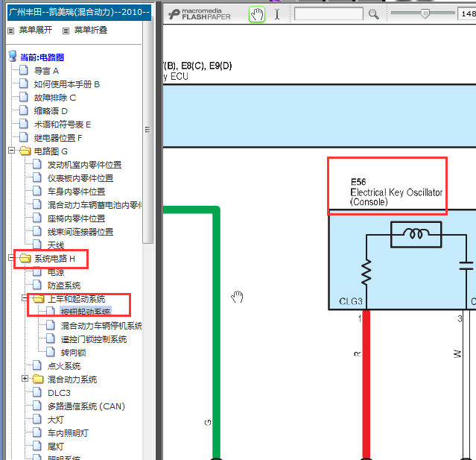Open 混合动力车辆蓄电池内零件 page

pyautogui.click(x=95, y=205)
